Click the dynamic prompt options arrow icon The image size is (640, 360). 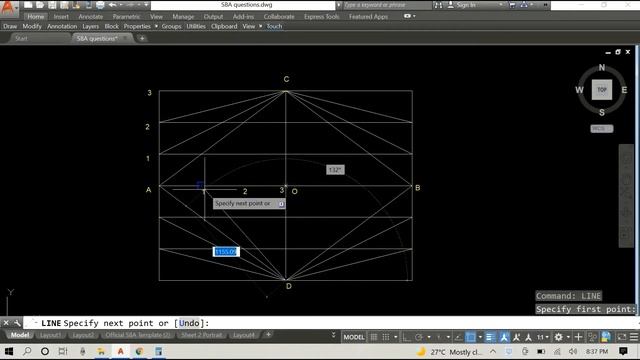pyautogui.click(x=281, y=204)
